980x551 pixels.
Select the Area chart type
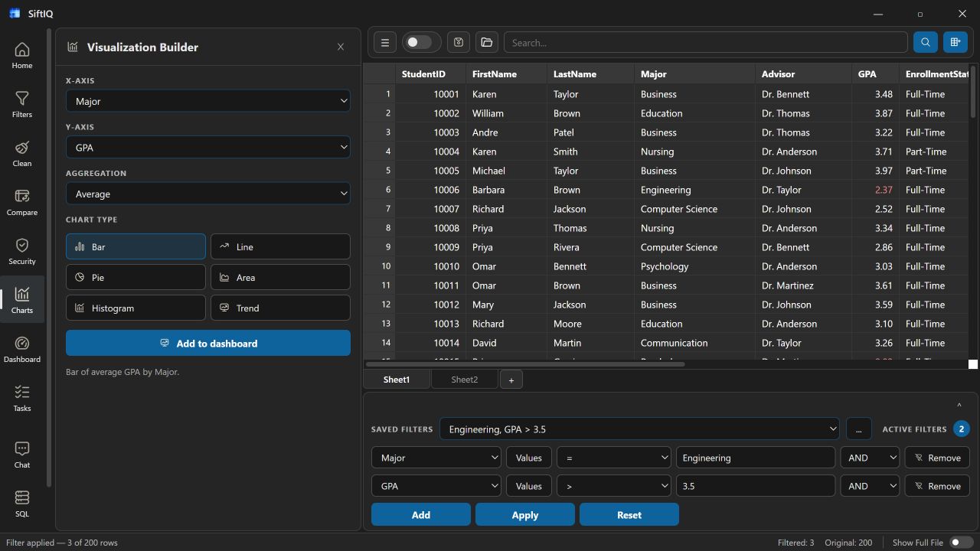pyautogui.click(x=280, y=277)
